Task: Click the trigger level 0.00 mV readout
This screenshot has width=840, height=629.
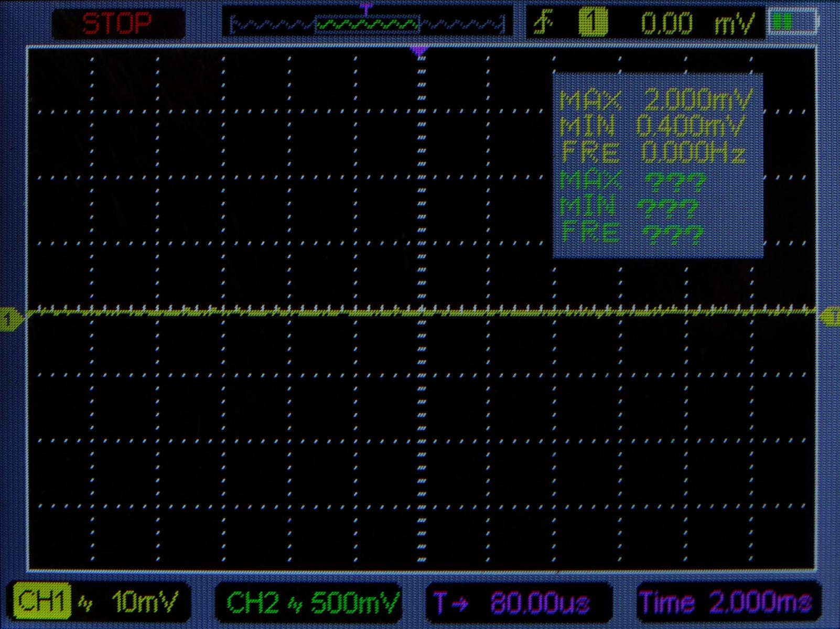Action: coord(697,24)
